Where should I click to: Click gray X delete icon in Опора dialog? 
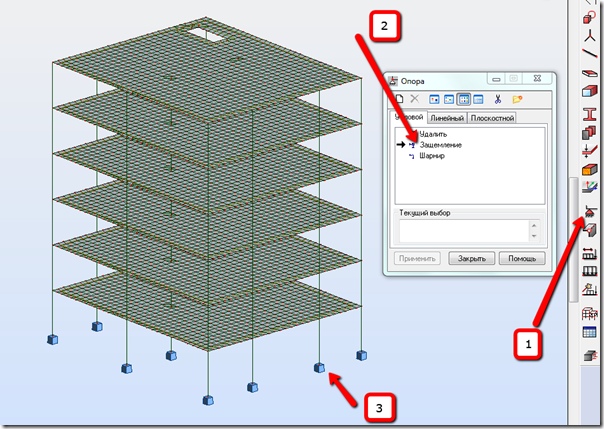point(414,99)
